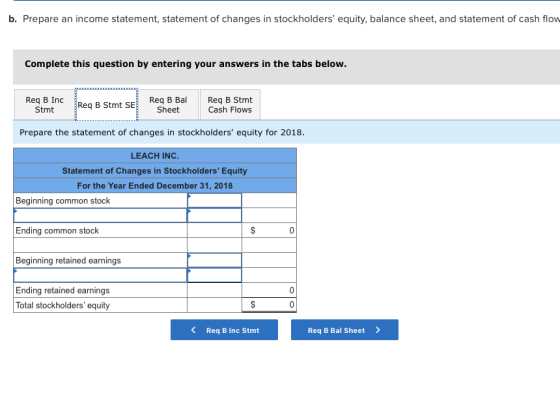Screen dimensions: 560x413
Task: Click the 'LEACH INC.' table header
Action: (155, 156)
